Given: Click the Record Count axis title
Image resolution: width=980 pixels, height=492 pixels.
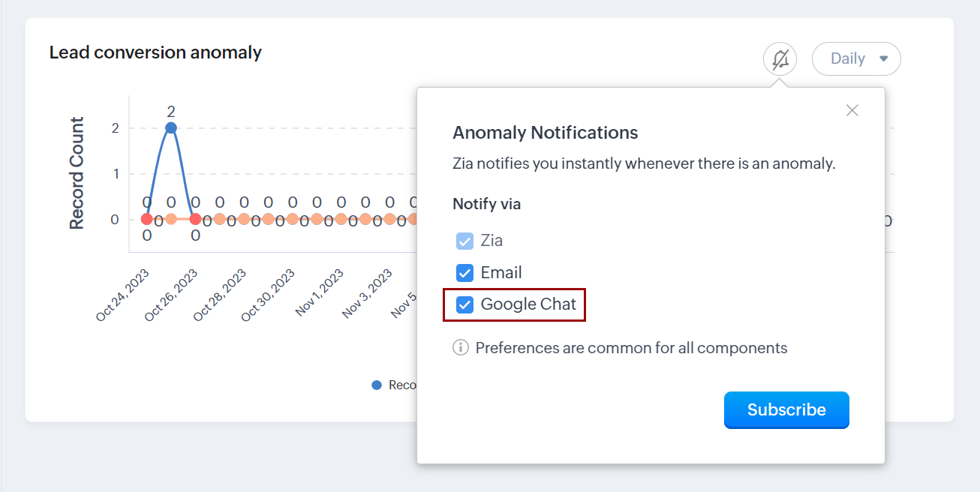Looking at the screenshot, I should tap(77, 173).
